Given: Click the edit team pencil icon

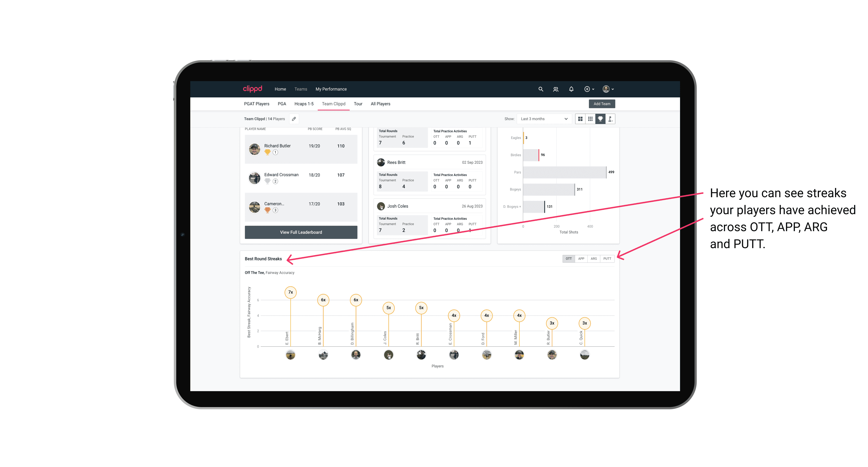Looking at the screenshot, I should (294, 119).
